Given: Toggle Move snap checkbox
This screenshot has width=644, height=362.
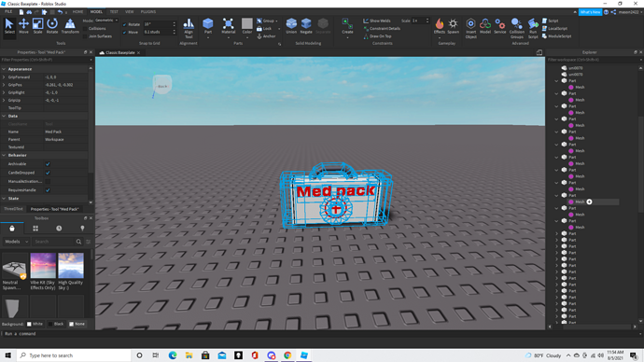Looking at the screenshot, I should coord(124,32).
